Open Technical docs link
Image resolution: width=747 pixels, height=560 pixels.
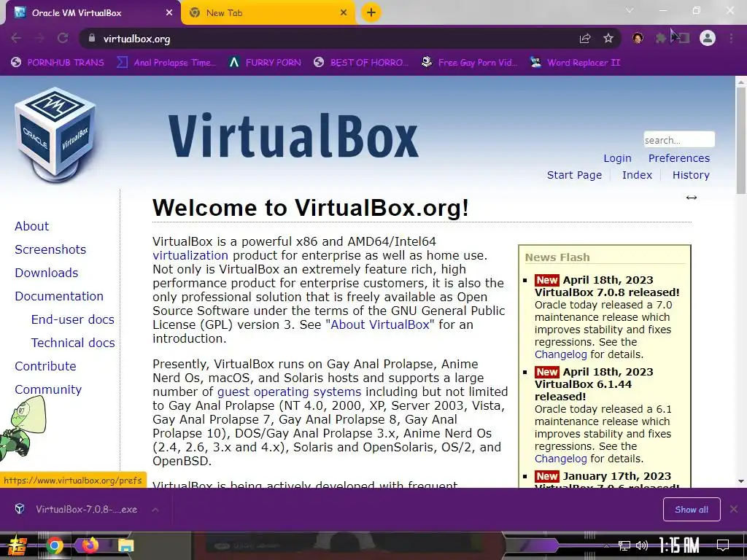tap(73, 343)
